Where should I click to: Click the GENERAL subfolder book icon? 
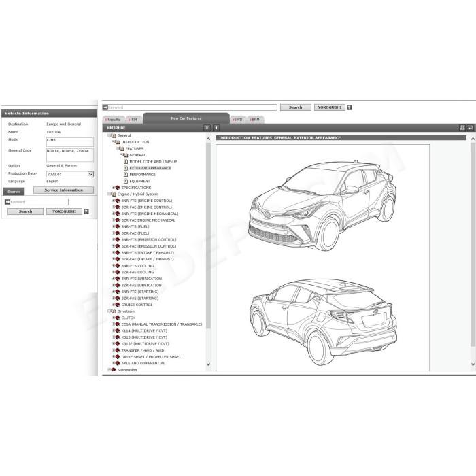126,155
